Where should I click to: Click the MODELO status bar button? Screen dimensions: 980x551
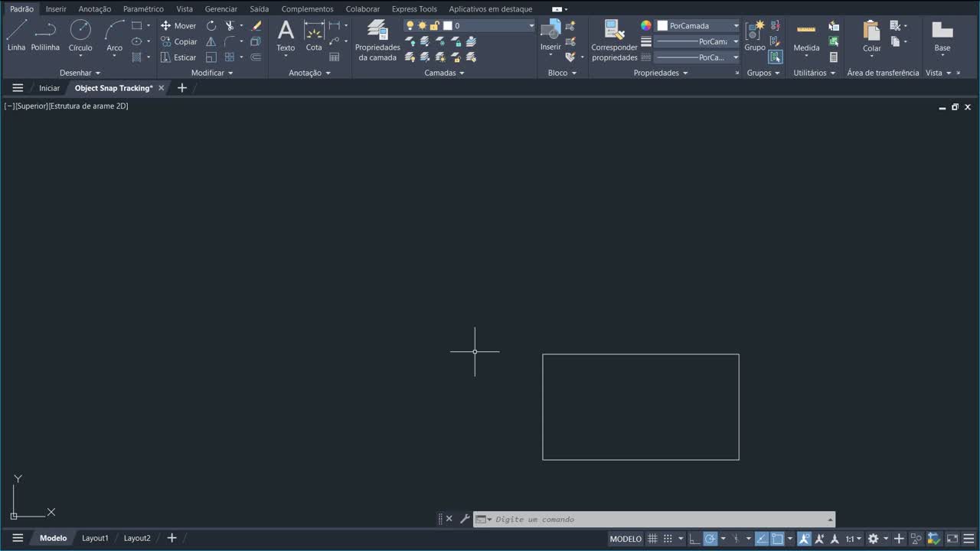coord(626,539)
